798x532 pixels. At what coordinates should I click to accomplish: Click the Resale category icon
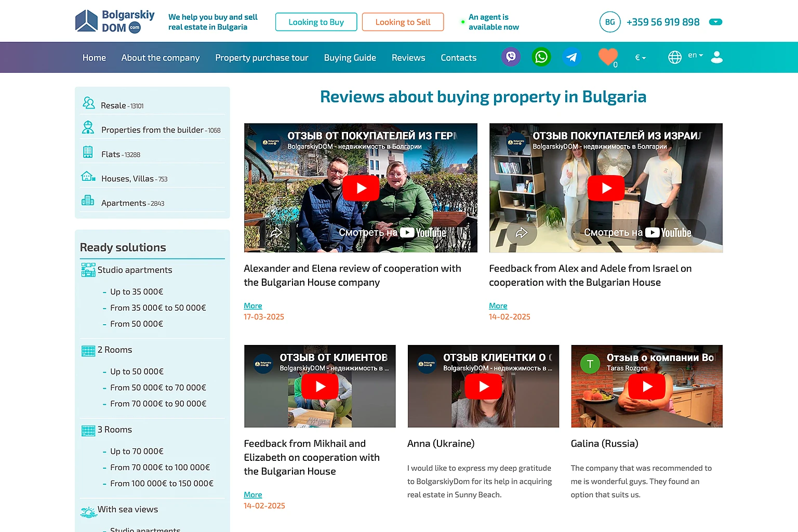coord(88,103)
